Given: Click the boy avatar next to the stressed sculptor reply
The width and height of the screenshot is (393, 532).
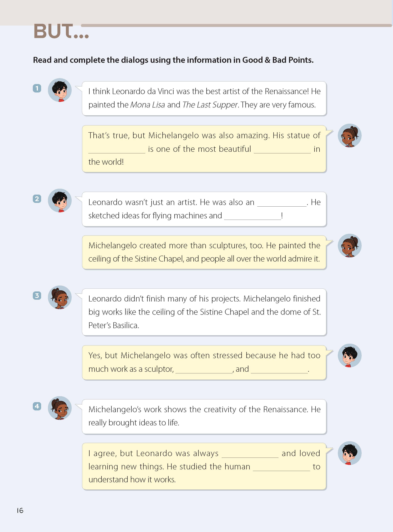Looking at the screenshot, I should click(x=349, y=355).
